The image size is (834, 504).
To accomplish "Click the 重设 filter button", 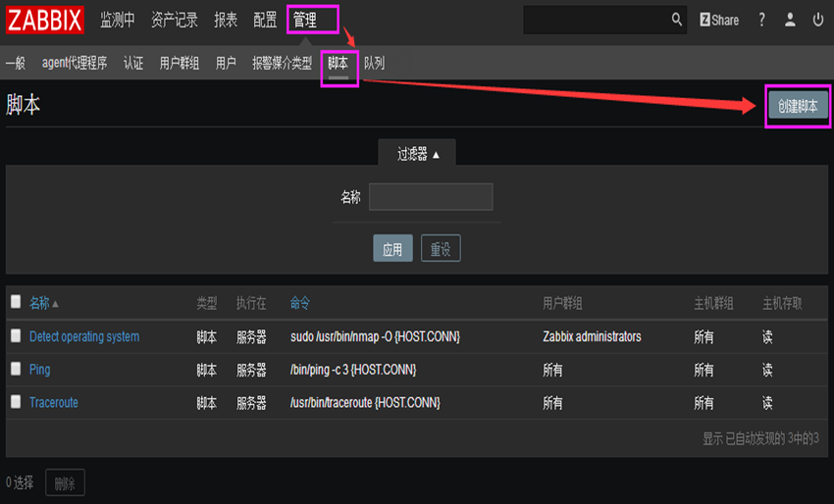I will coord(441,248).
